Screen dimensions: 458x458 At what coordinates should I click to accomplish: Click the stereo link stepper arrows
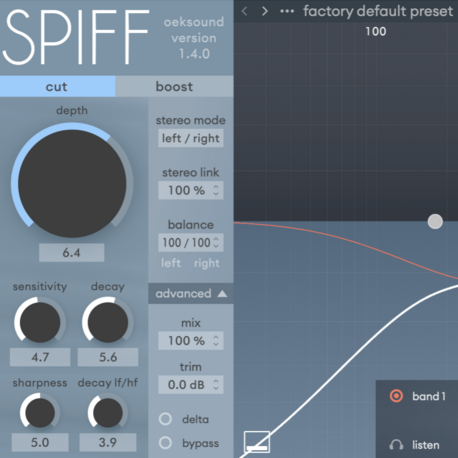pos(216,190)
